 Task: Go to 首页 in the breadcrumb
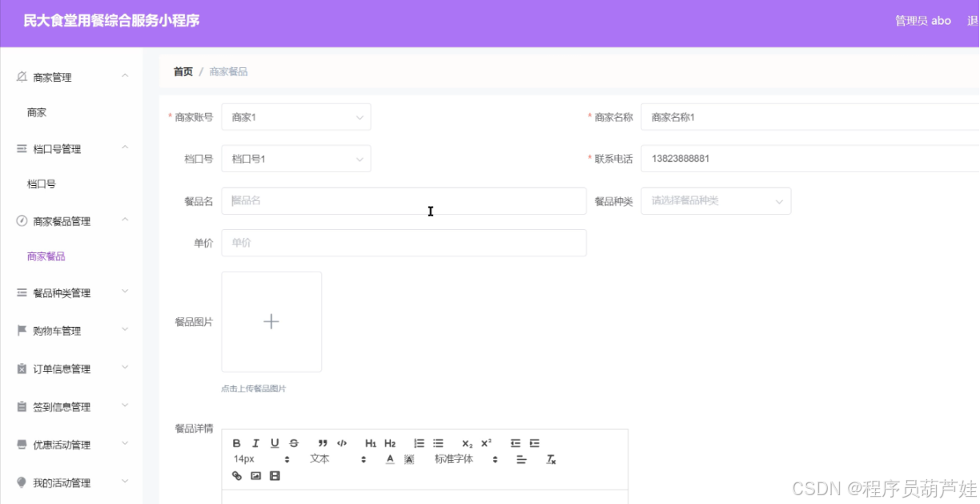point(183,71)
